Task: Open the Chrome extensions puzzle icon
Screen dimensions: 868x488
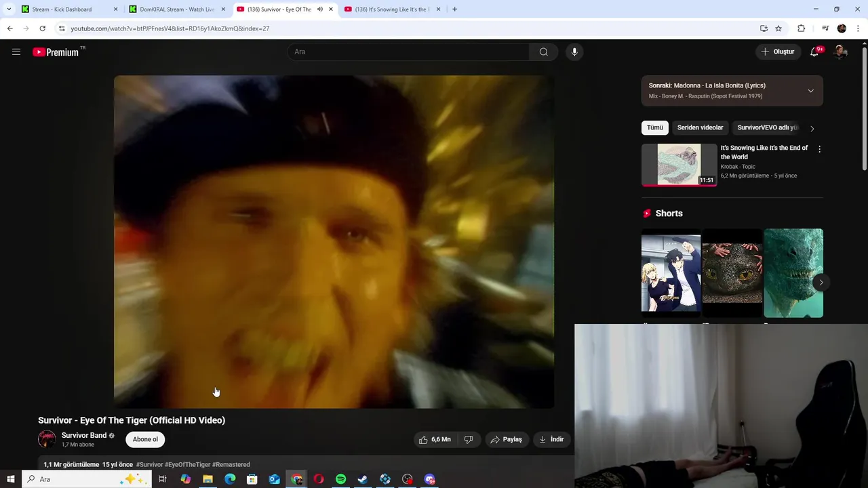Action: coord(801,28)
